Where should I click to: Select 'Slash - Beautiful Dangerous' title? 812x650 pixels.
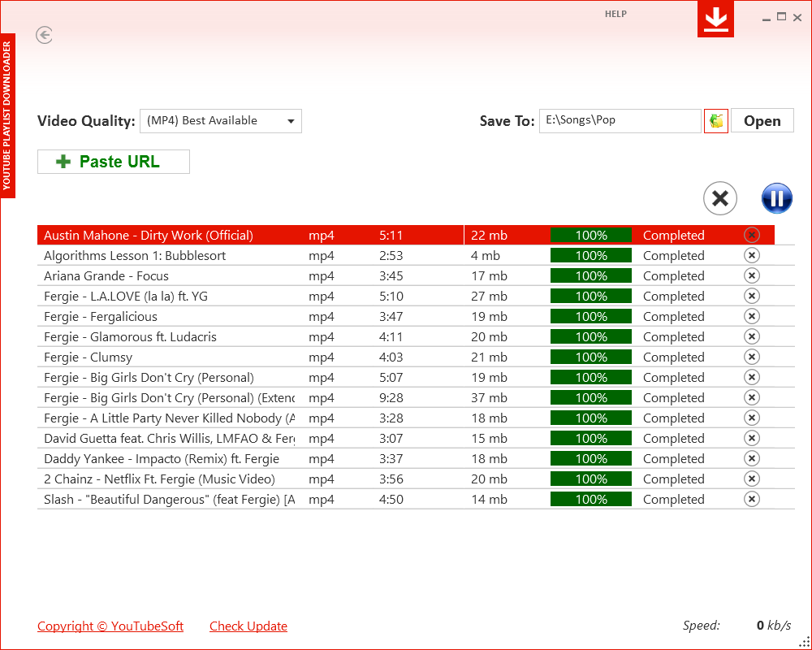(x=170, y=499)
